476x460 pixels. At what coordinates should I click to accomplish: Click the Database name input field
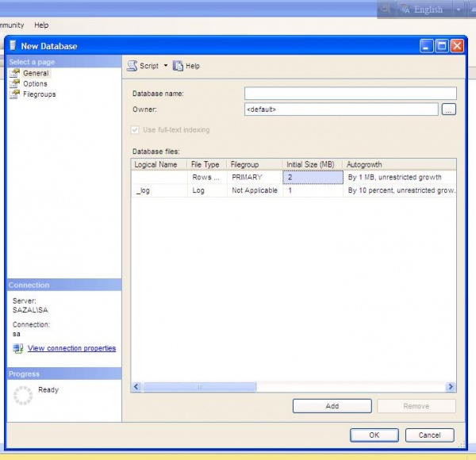tap(351, 94)
